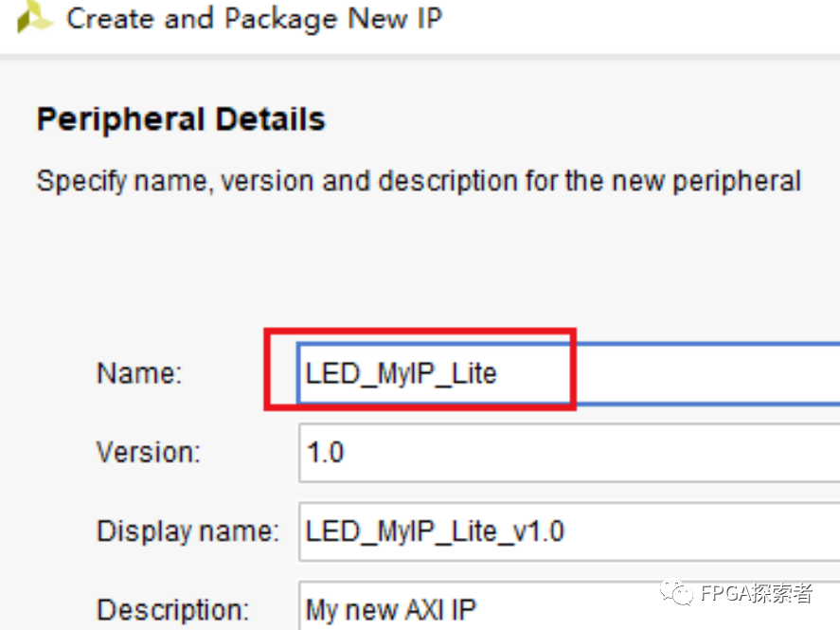Click the red highlight box's left border
The image size is (840, 630).
(267, 369)
